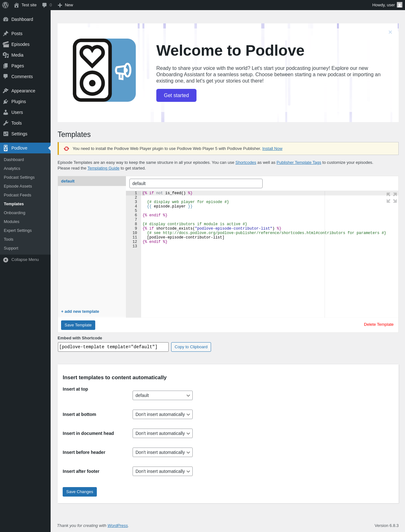Open the Insert in document head dropdown

pyautogui.click(x=163, y=433)
